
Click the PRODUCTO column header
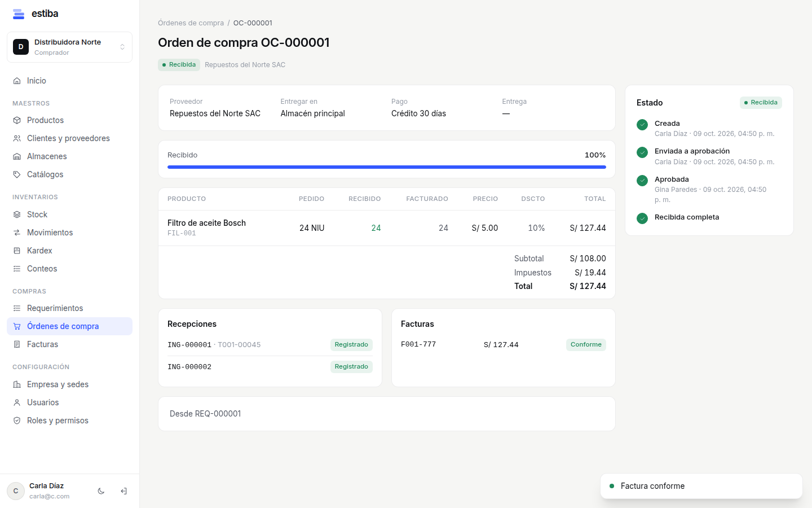(187, 199)
